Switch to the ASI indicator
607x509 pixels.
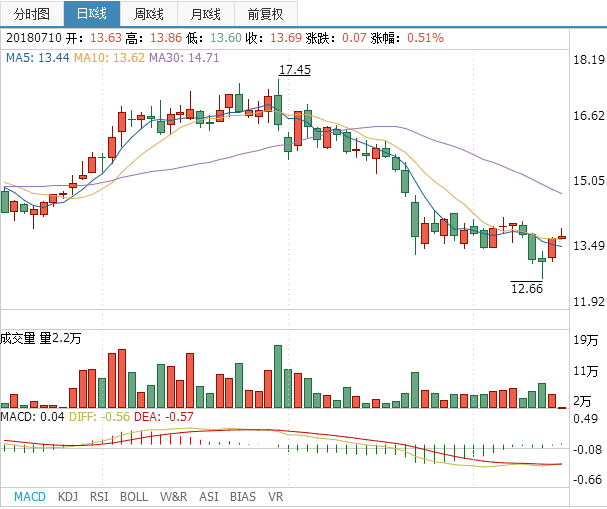tap(209, 497)
